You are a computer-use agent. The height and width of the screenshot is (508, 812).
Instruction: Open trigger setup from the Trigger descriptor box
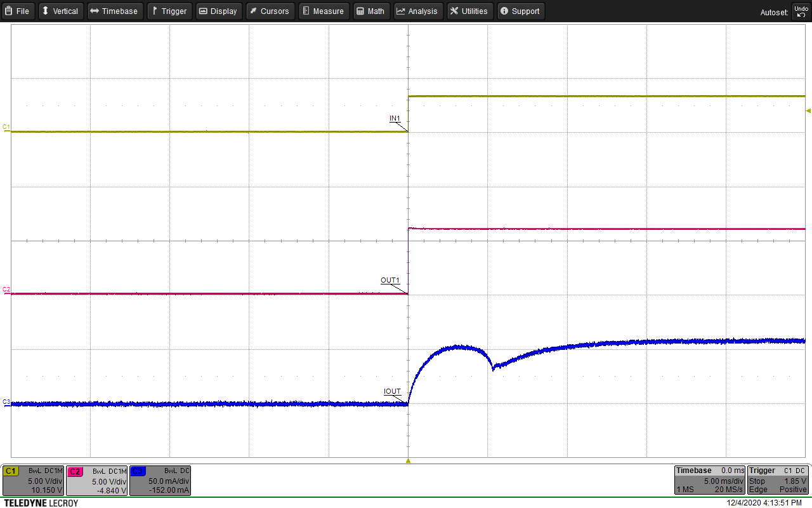point(777,481)
